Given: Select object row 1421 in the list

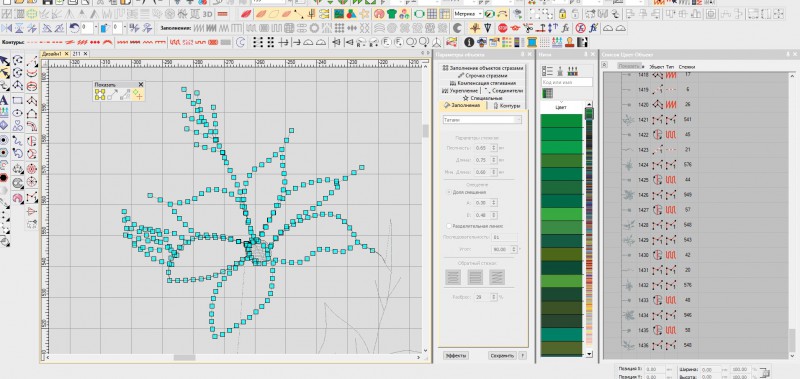Looking at the screenshot, I should [696, 120].
